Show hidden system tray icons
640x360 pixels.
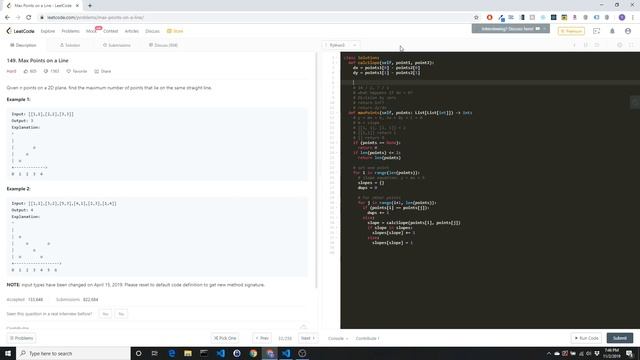(549, 353)
